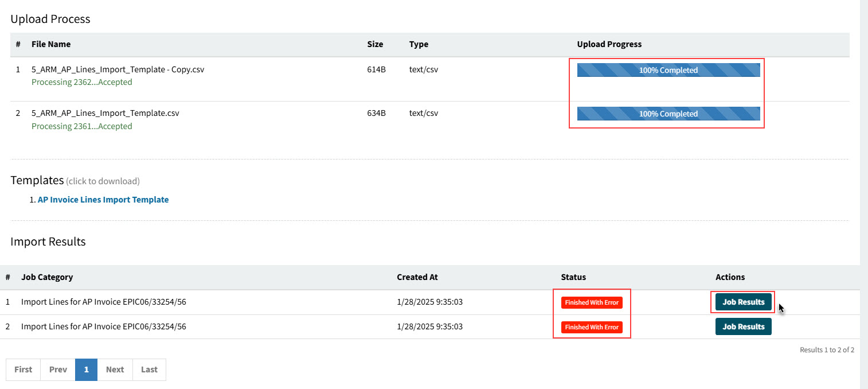Download the AP Invoice Lines Import Template
This screenshot has height=389, width=868.
(103, 200)
